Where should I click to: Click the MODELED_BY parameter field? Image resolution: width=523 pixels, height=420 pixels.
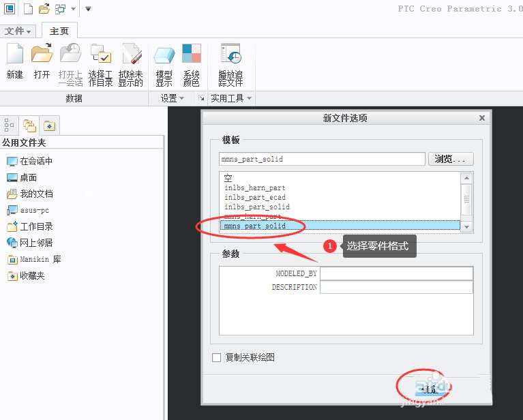[x=396, y=273]
